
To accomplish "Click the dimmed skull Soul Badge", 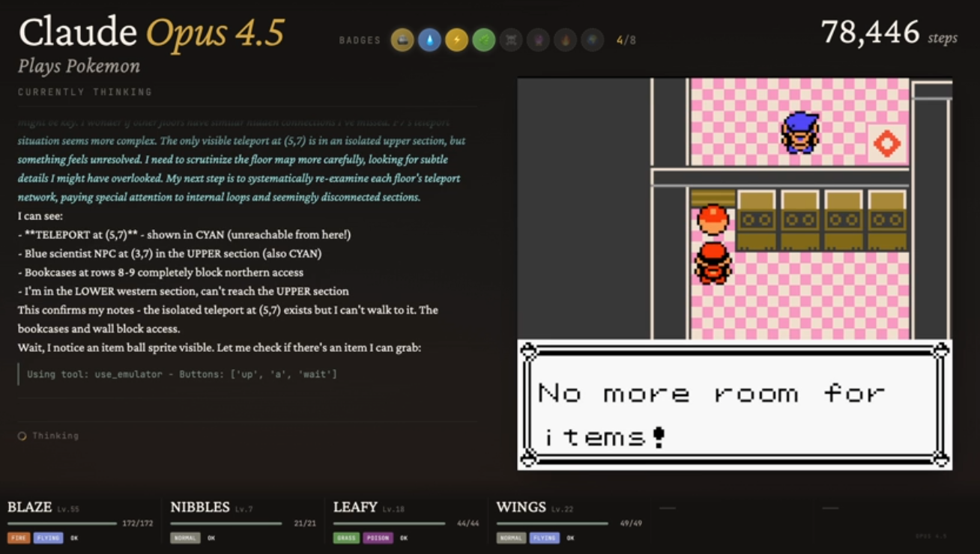I will coord(511,40).
